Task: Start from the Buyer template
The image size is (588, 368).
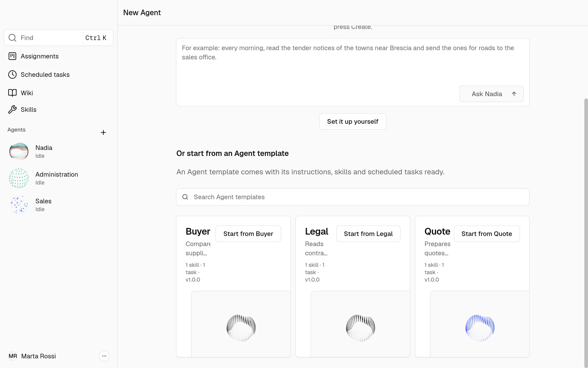Action: [x=248, y=234]
